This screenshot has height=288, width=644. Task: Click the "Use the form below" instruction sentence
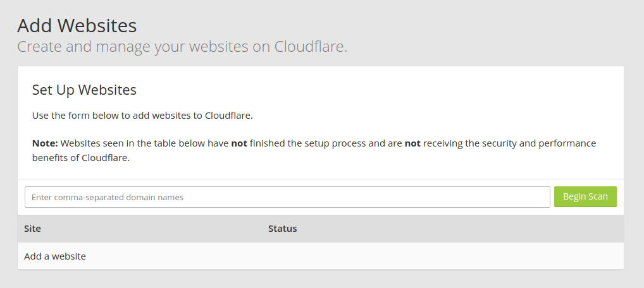click(x=142, y=116)
